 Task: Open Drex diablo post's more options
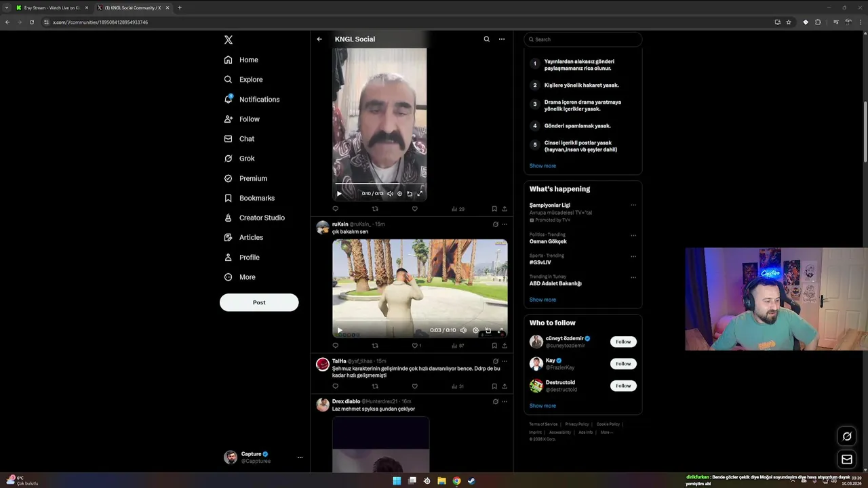coord(505,401)
